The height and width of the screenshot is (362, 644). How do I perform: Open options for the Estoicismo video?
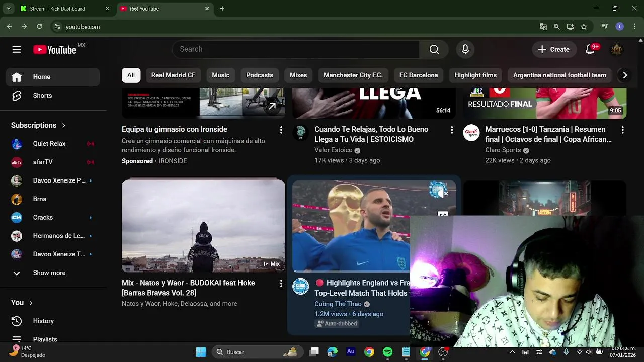pyautogui.click(x=451, y=130)
